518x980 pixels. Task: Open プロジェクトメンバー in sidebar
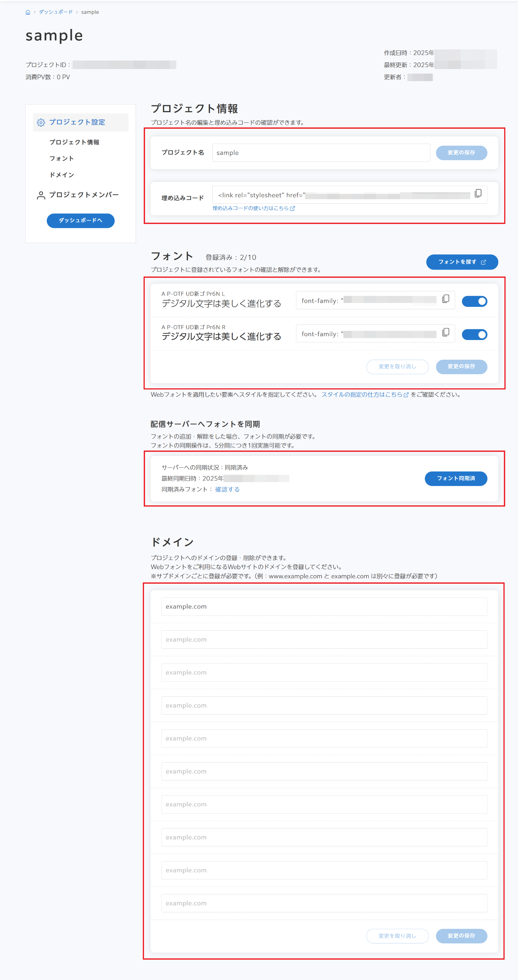[x=84, y=195]
